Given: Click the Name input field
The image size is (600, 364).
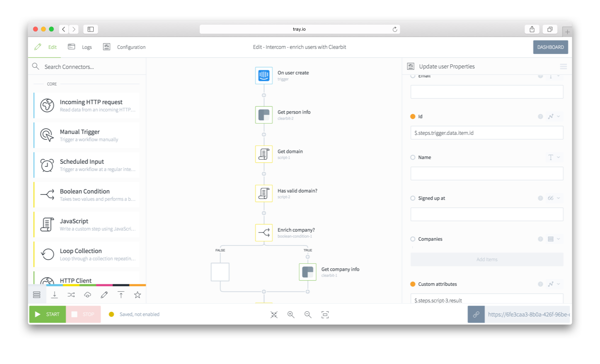Looking at the screenshot, I should tap(487, 174).
